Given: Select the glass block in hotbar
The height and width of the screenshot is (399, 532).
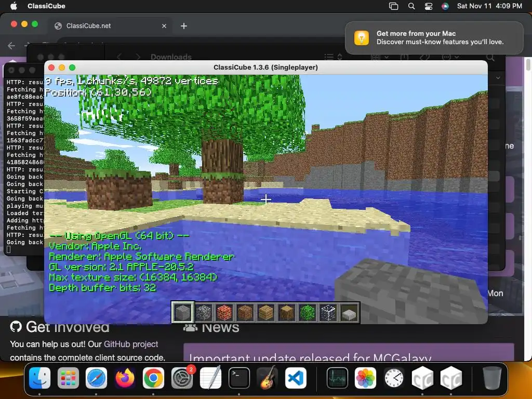Looking at the screenshot, I should point(328,312).
